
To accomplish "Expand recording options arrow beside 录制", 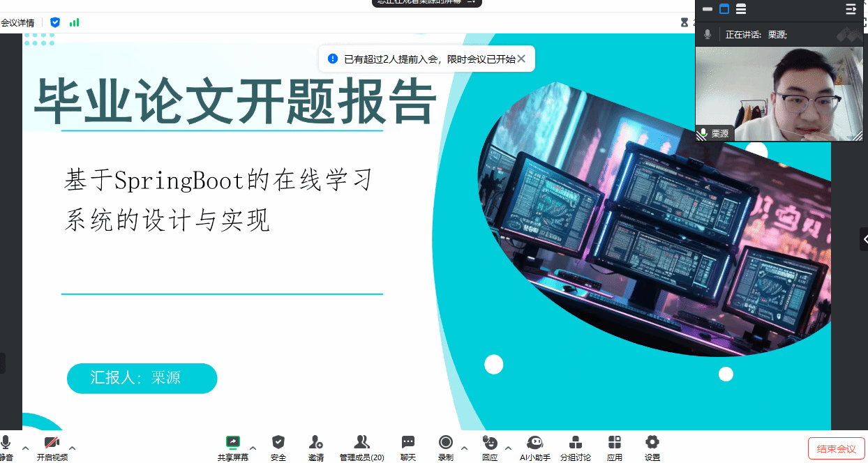I will (464, 448).
